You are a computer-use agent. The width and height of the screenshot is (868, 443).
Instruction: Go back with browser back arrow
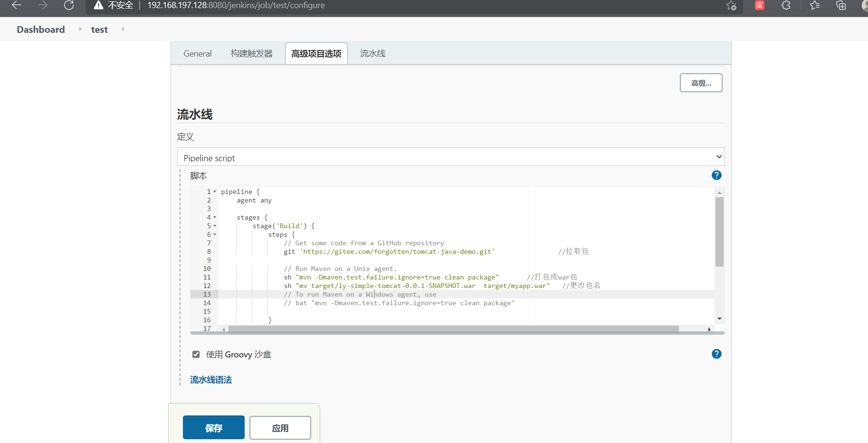(17, 5)
